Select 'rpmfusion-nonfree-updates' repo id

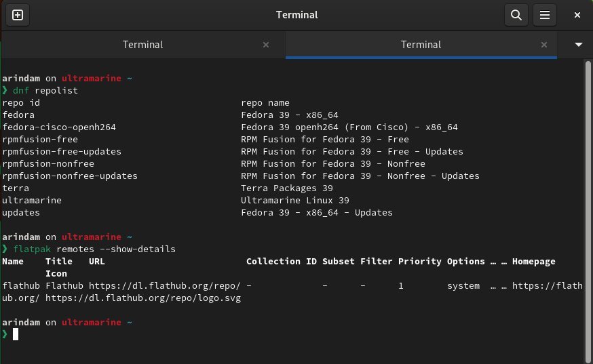[x=70, y=176]
